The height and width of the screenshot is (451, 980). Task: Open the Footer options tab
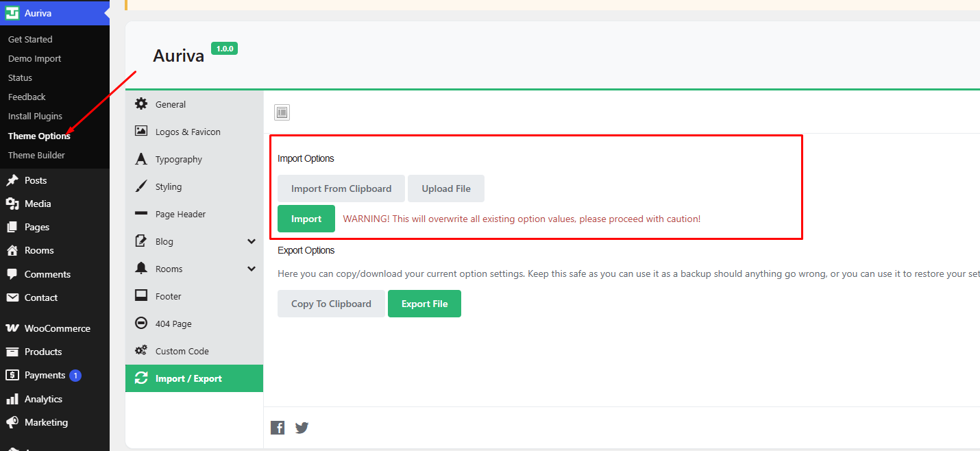point(194,296)
